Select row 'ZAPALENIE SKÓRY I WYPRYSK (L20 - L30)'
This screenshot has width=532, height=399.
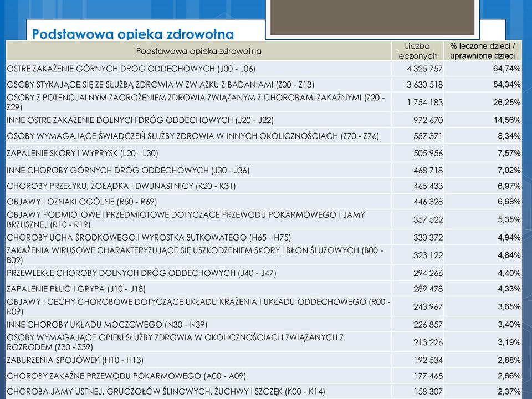(264, 153)
